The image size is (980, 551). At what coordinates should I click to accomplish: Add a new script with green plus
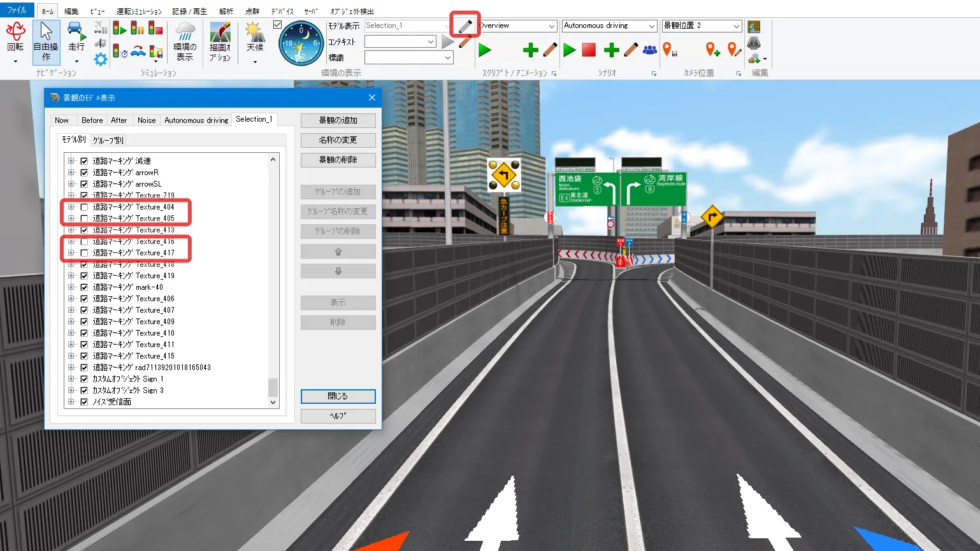click(530, 50)
